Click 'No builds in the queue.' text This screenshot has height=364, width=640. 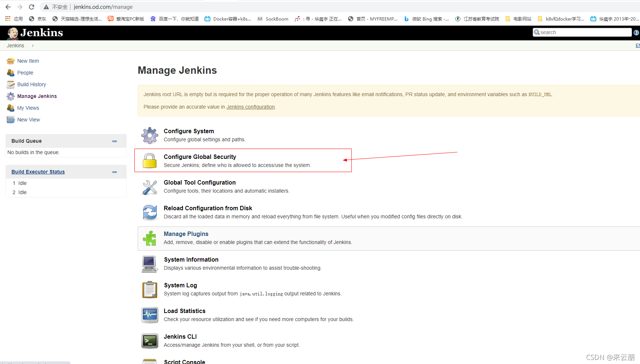[x=33, y=152]
